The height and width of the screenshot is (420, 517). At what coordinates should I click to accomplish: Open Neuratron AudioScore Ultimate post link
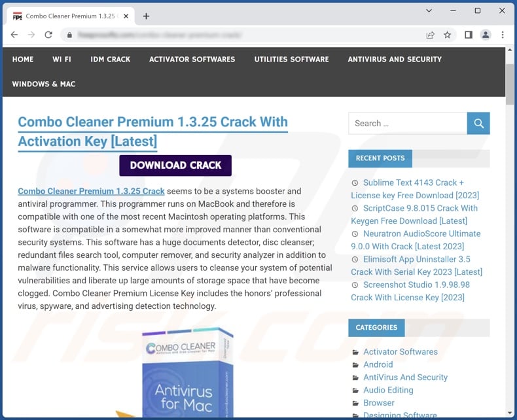click(x=416, y=240)
